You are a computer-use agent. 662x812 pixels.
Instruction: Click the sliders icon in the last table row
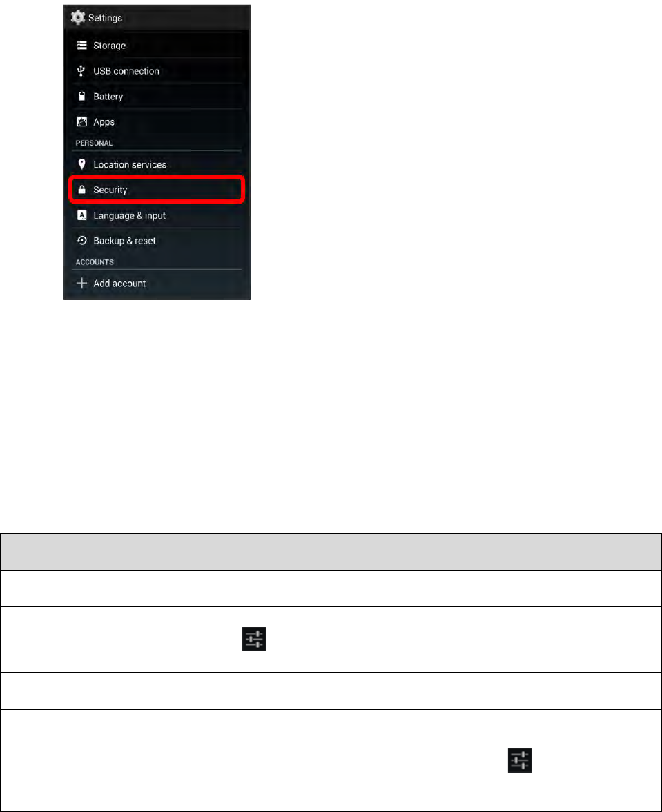pyautogui.click(x=520, y=760)
